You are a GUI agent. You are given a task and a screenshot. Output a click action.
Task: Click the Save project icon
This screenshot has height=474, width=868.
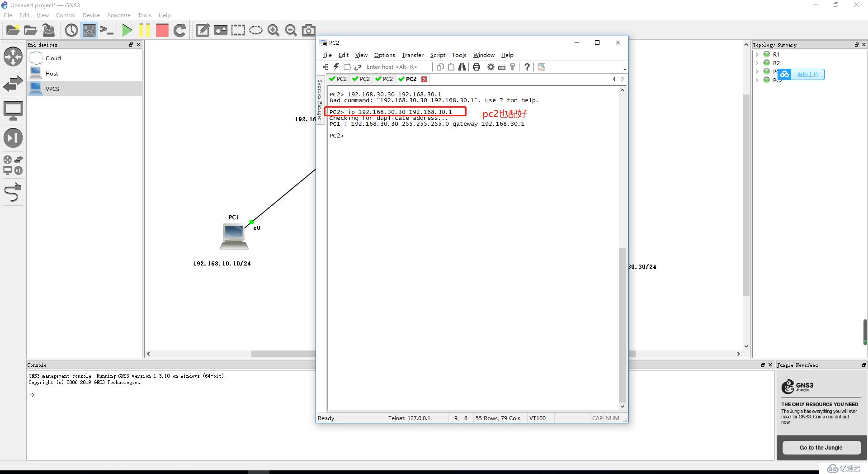pos(48,30)
